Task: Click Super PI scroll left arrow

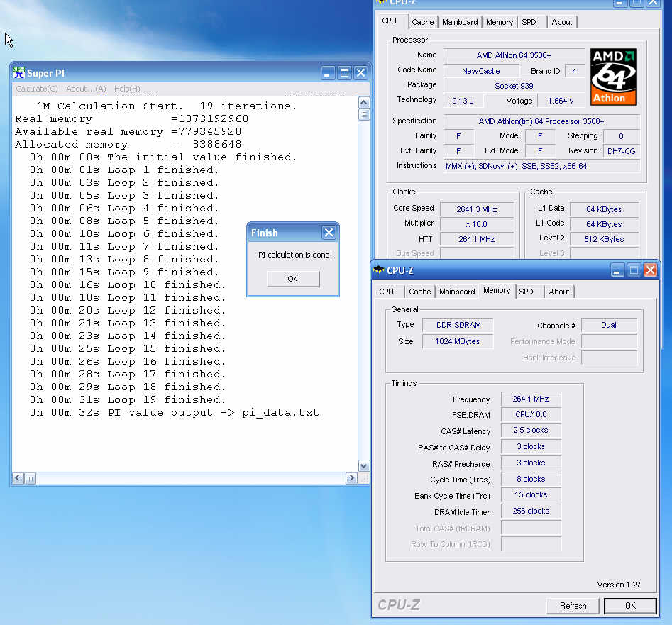Action: (x=18, y=478)
